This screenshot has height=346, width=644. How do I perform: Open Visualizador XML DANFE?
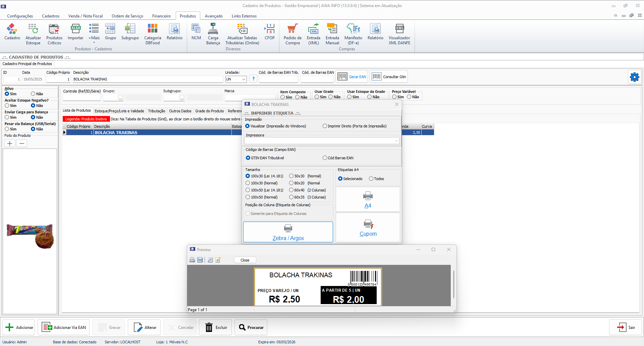pos(399,34)
